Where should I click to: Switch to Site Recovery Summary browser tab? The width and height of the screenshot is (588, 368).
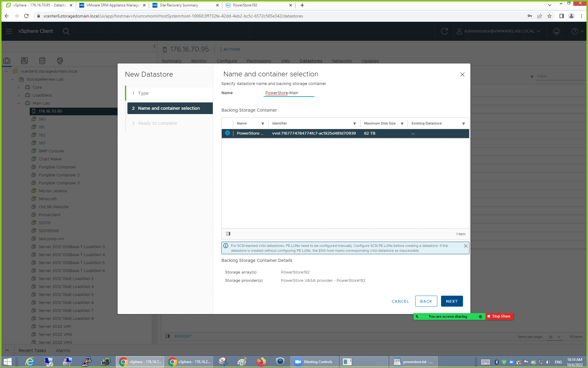click(x=186, y=5)
